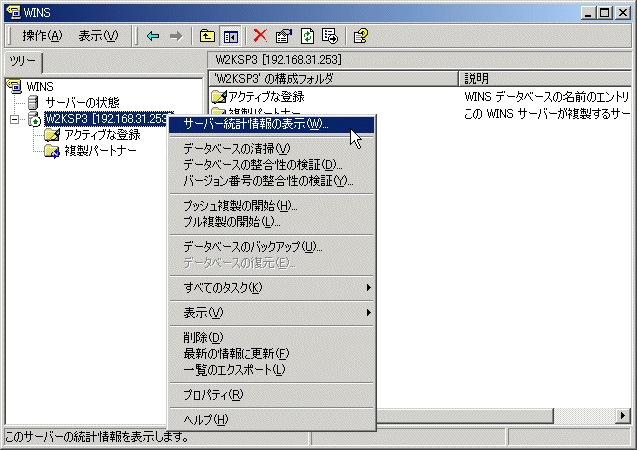Image resolution: width=637 pixels, height=450 pixels.
Task: Select プッシュ複製の開始(H)... menu item
Action: [271, 206]
